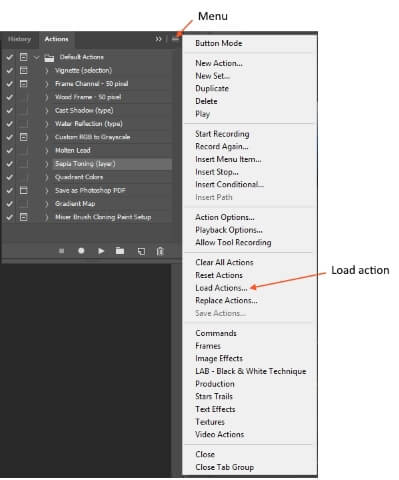Expand the Water Reflection (type) action

(x=47, y=124)
